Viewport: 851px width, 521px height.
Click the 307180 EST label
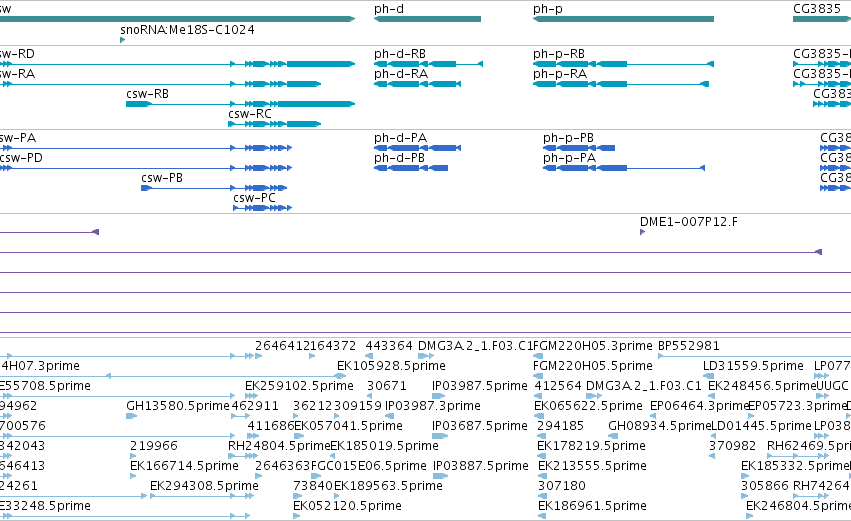(x=562, y=486)
